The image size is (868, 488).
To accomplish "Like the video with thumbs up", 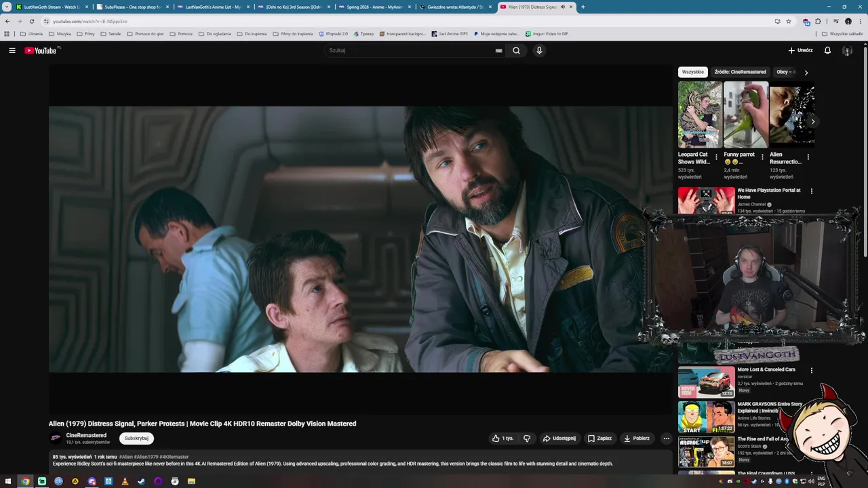I will coord(502,439).
